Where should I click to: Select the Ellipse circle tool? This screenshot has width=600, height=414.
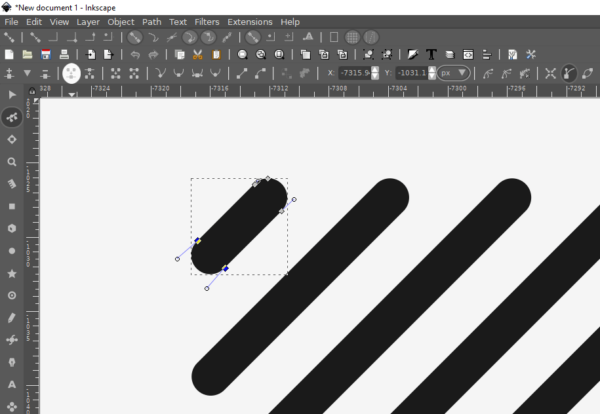tap(12, 251)
